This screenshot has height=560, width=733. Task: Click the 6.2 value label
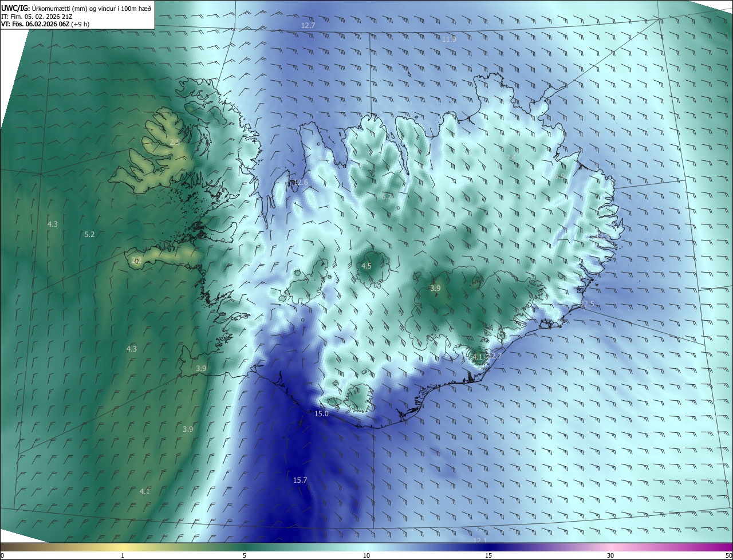(x=387, y=196)
